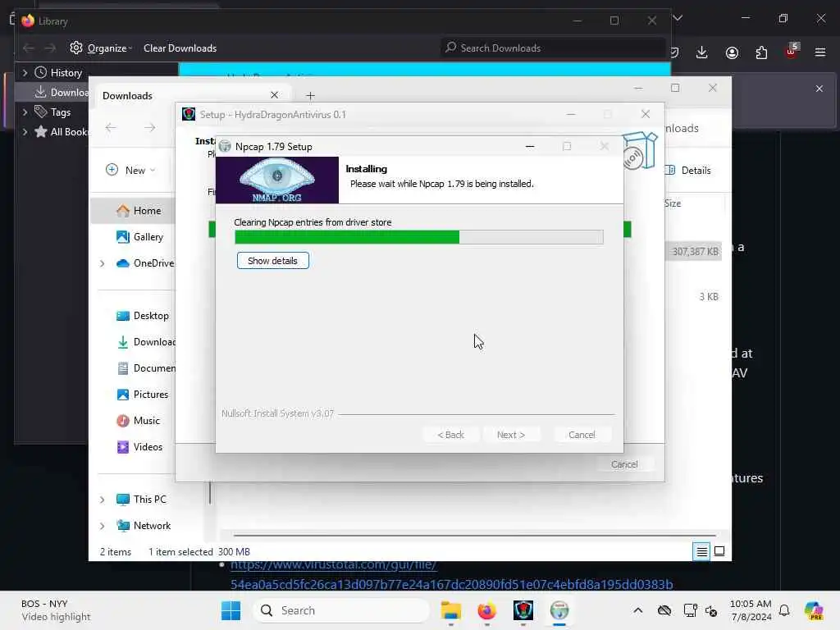Select History in Library sidebar

tap(59, 72)
